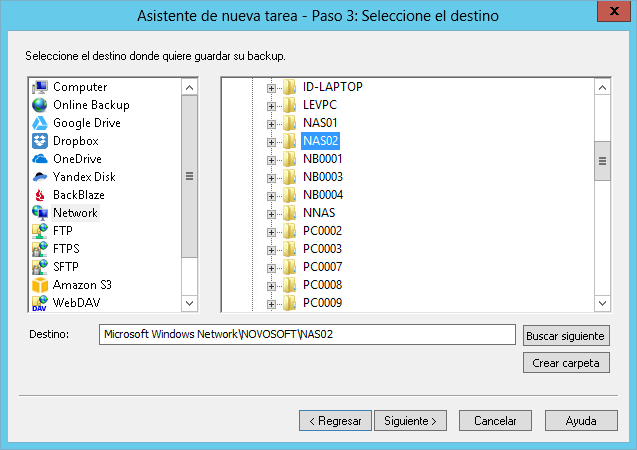The width and height of the screenshot is (637, 450).
Task: Click the Destino path input field
Action: [x=307, y=334]
